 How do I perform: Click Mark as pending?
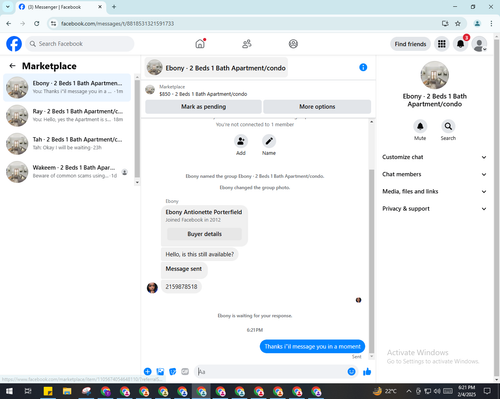tap(203, 107)
